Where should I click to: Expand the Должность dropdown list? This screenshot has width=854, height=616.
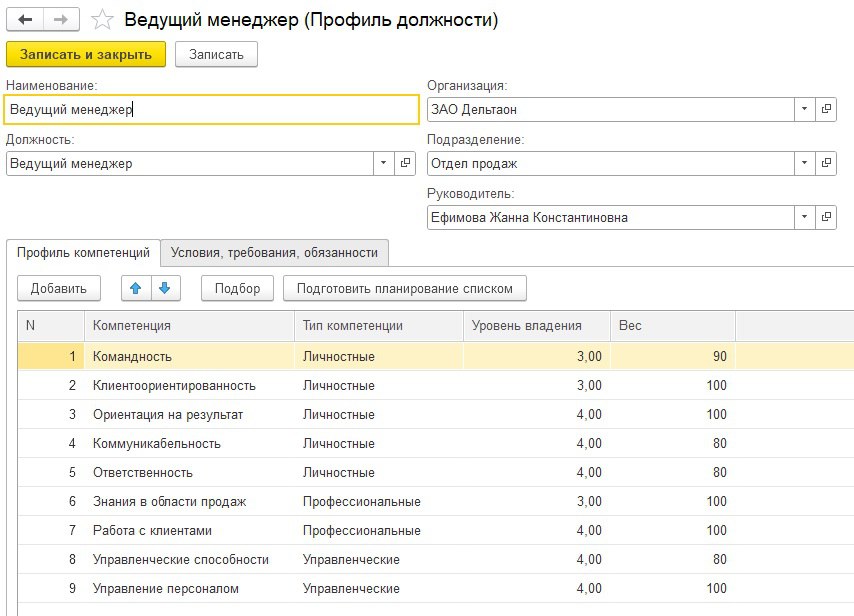tap(385, 163)
